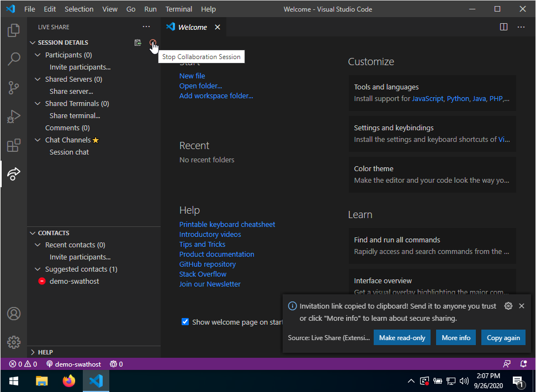Screen dimensions: 536x392
Task: Click More info about secure sharing
Action: [x=455, y=337]
